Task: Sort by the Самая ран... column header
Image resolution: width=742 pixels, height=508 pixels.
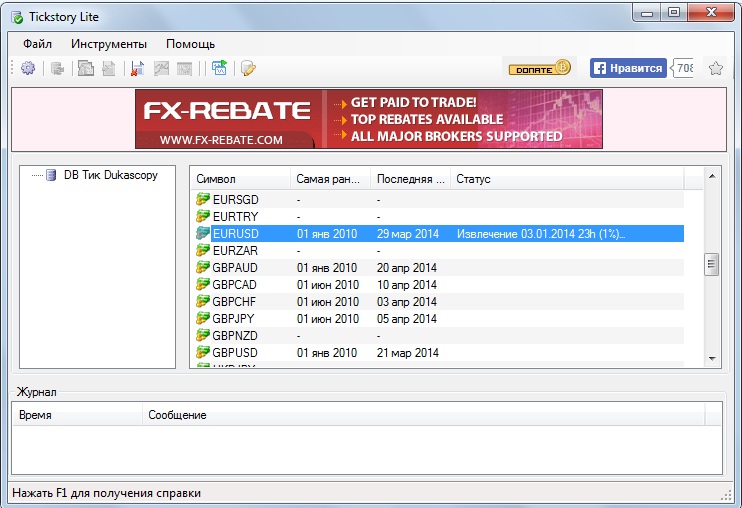Action: click(x=330, y=179)
